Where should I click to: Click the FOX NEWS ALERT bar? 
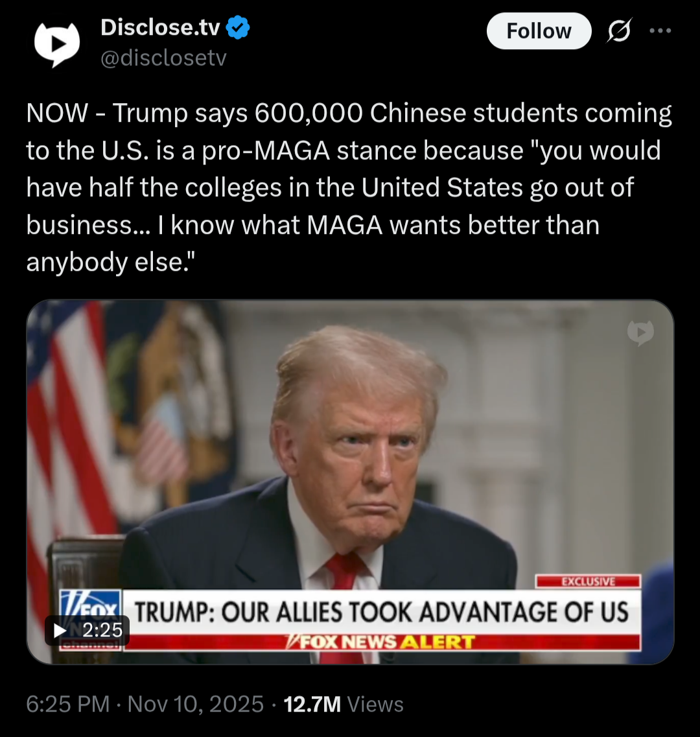pyautogui.click(x=382, y=642)
